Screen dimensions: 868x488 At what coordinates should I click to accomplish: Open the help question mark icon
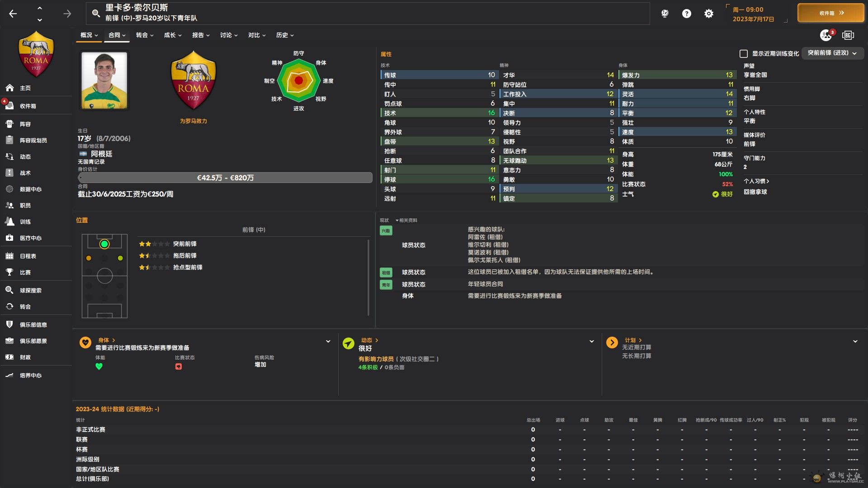686,14
